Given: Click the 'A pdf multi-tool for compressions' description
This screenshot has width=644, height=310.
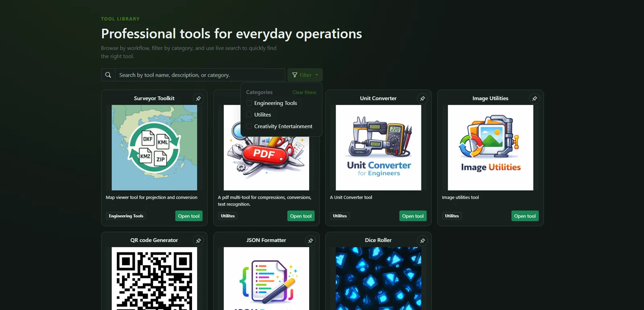Looking at the screenshot, I should click(264, 201).
